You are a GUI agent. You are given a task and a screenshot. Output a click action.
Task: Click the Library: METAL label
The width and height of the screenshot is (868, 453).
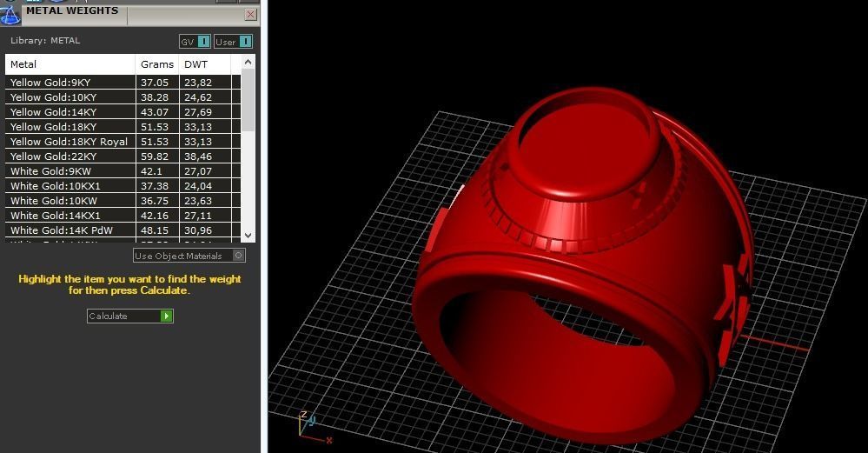tap(45, 40)
